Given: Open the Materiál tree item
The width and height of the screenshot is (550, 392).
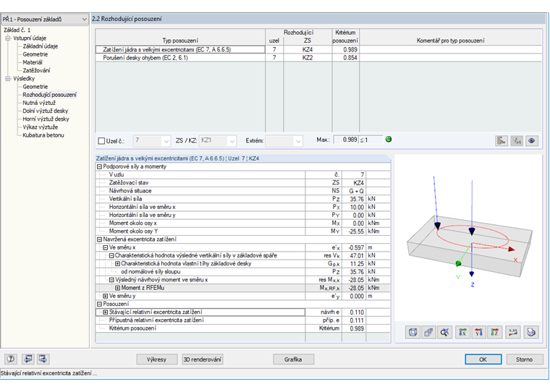Looking at the screenshot, I should click(33, 62).
